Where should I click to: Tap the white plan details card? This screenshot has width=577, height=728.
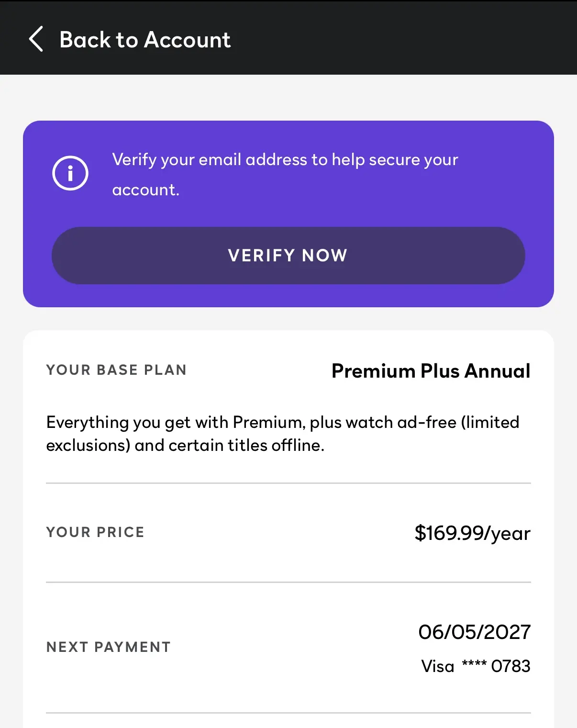[288, 529]
